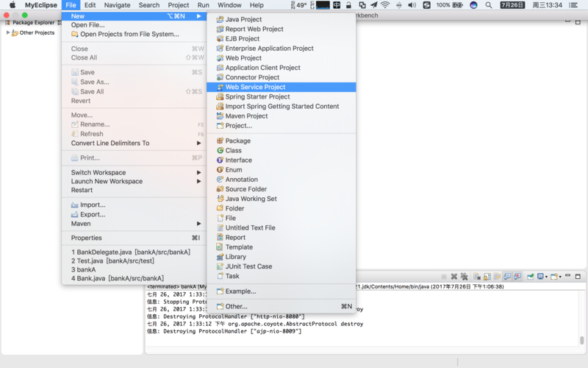
Task: Click Restart in the File menu
Action: (134, 190)
